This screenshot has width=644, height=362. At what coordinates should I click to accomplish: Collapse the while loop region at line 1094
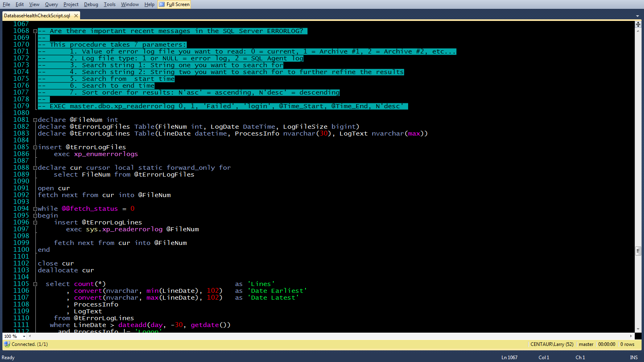click(x=35, y=208)
